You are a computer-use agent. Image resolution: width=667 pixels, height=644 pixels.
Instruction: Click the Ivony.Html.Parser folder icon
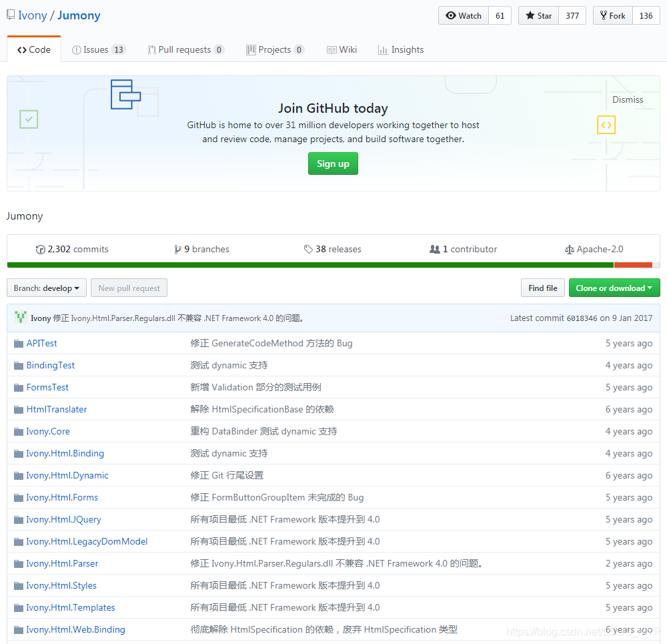coord(18,564)
